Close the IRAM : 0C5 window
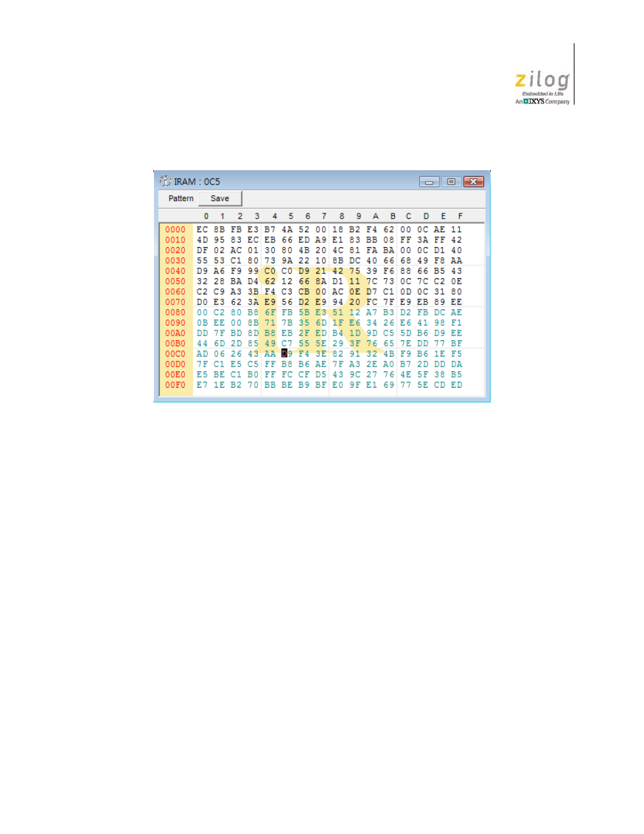Screen dimensions: 644x834 [474, 182]
